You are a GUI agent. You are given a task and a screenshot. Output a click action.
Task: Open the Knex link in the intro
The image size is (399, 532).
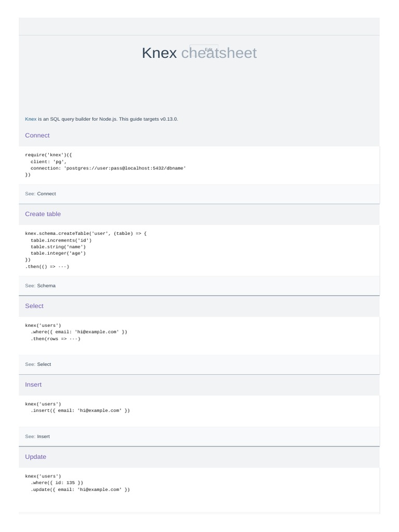click(x=31, y=119)
